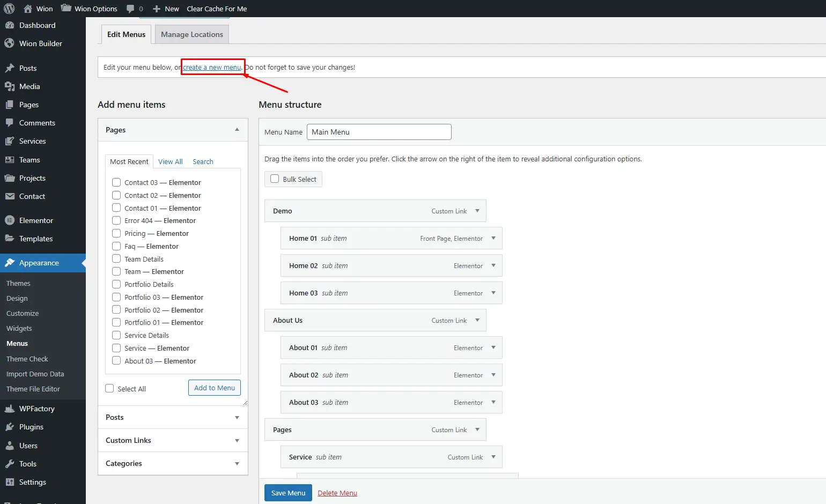Enable the Bulk Select checkbox
Image resolution: width=826 pixels, height=504 pixels.
pos(275,179)
